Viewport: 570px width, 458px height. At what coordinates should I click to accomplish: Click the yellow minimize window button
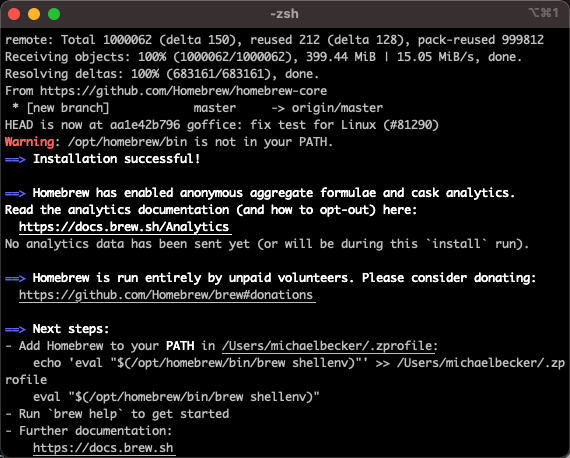point(34,14)
